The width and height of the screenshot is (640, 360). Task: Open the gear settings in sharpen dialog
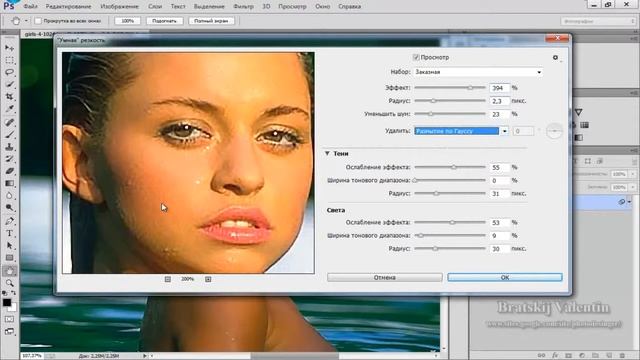point(556,58)
